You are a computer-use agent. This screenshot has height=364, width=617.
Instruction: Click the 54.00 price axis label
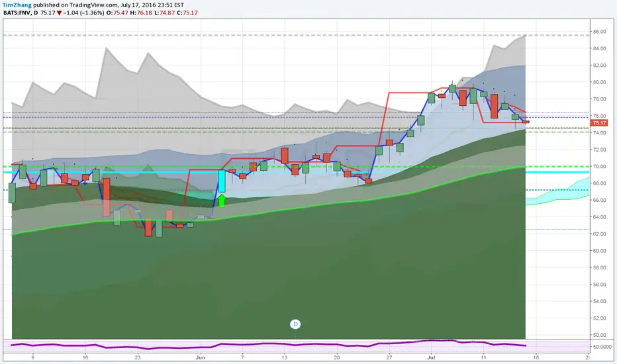(599, 301)
